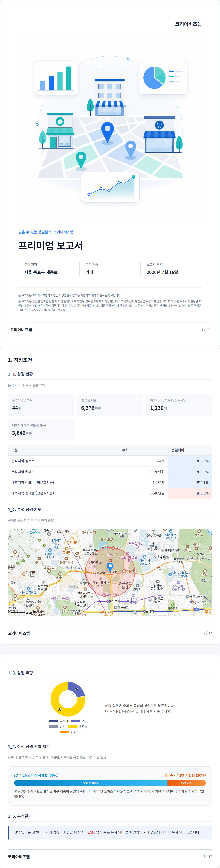Click the 통인시장 marker on the map
Screen dimensions: 220x868
coord(72,539)
